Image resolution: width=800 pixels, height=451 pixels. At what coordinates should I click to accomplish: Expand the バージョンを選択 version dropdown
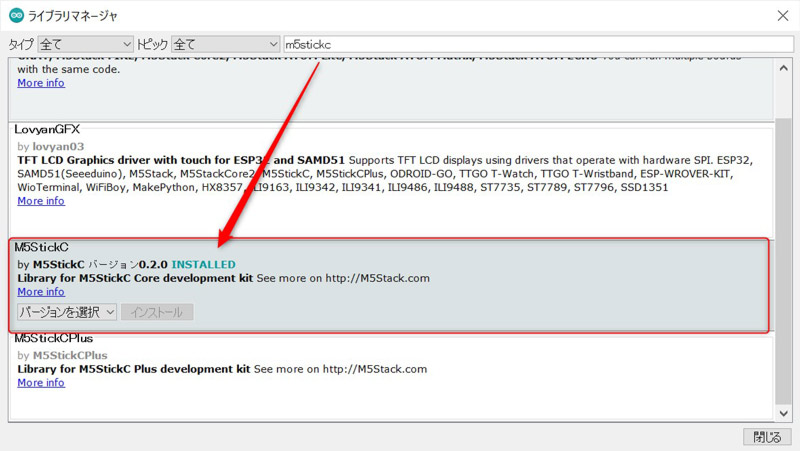coord(67,312)
